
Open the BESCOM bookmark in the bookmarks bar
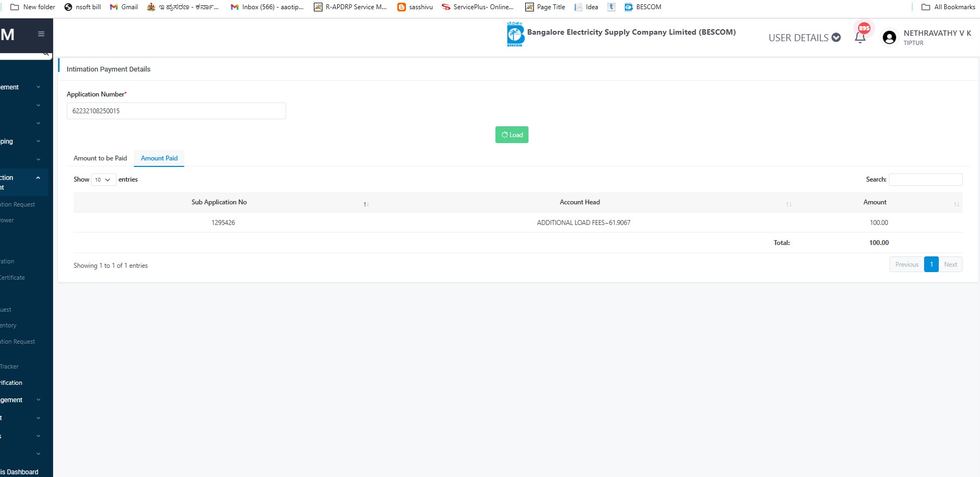coord(643,7)
